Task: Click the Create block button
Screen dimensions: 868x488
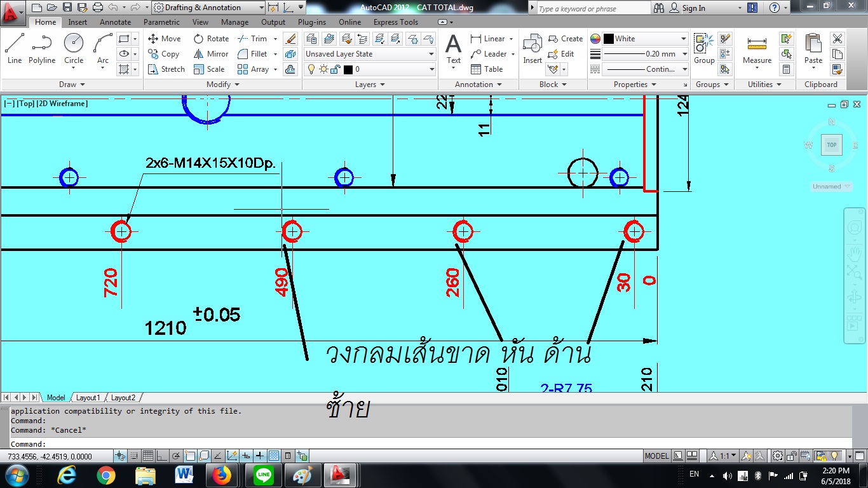Action: tap(566, 39)
